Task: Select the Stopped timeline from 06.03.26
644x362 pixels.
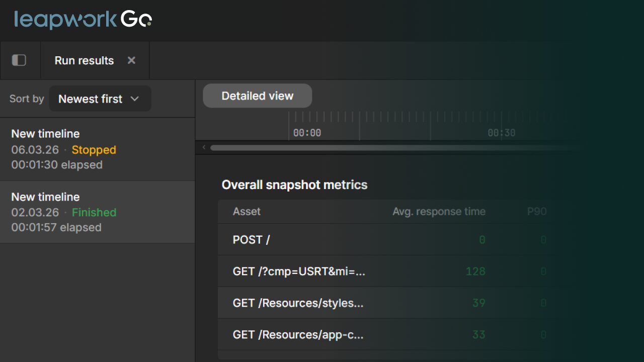Action: [x=97, y=149]
